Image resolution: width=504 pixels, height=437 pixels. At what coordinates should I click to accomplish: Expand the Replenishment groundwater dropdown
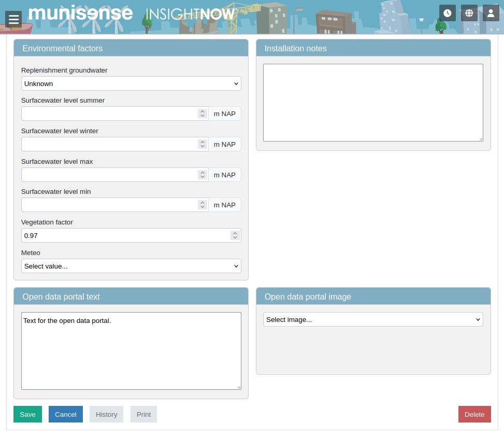click(x=131, y=83)
